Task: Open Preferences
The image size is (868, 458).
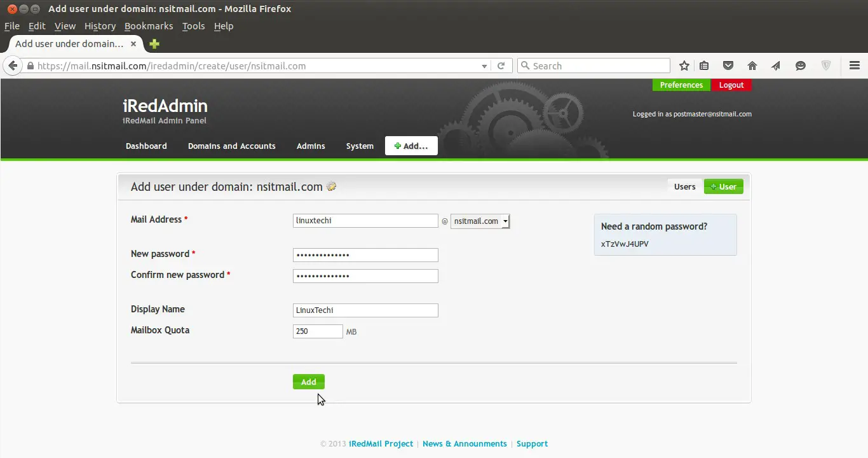Action: coord(681,85)
